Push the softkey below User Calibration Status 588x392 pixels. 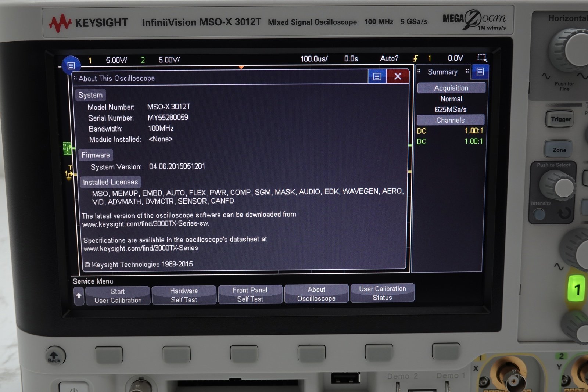[379, 352]
